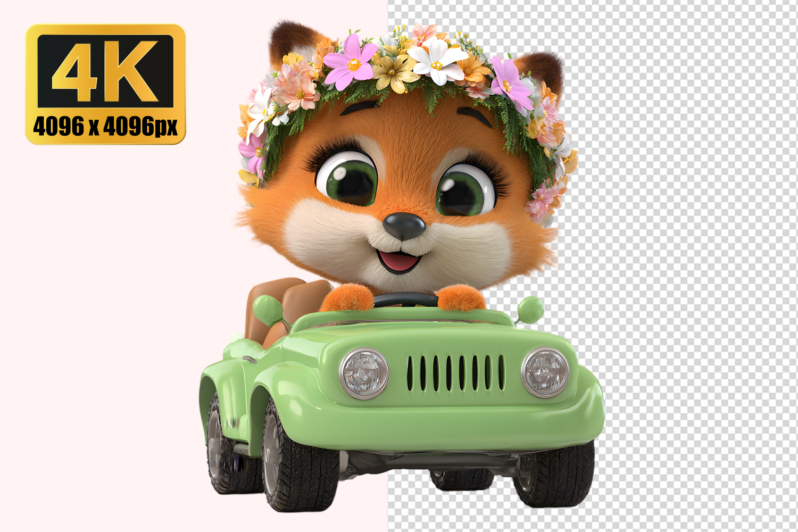Click the fox's black nose
Viewport: 798px width, 532px height.
(x=404, y=225)
